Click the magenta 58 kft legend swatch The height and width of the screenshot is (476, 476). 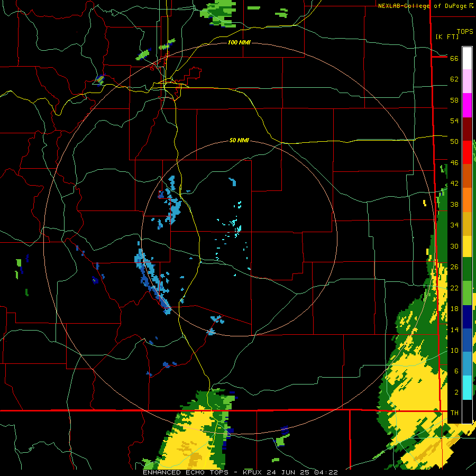tap(467, 105)
